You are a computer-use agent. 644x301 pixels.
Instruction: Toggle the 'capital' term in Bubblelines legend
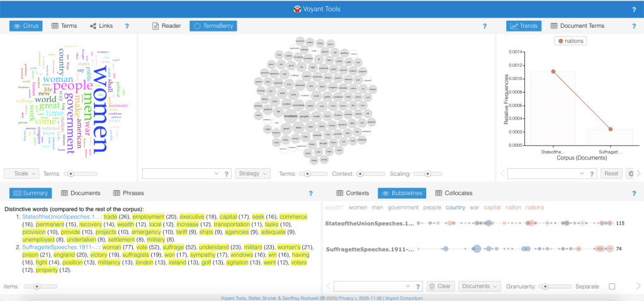tap(492, 207)
